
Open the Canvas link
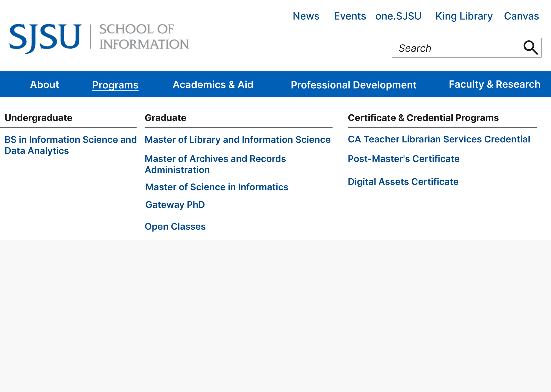(521, 16)
